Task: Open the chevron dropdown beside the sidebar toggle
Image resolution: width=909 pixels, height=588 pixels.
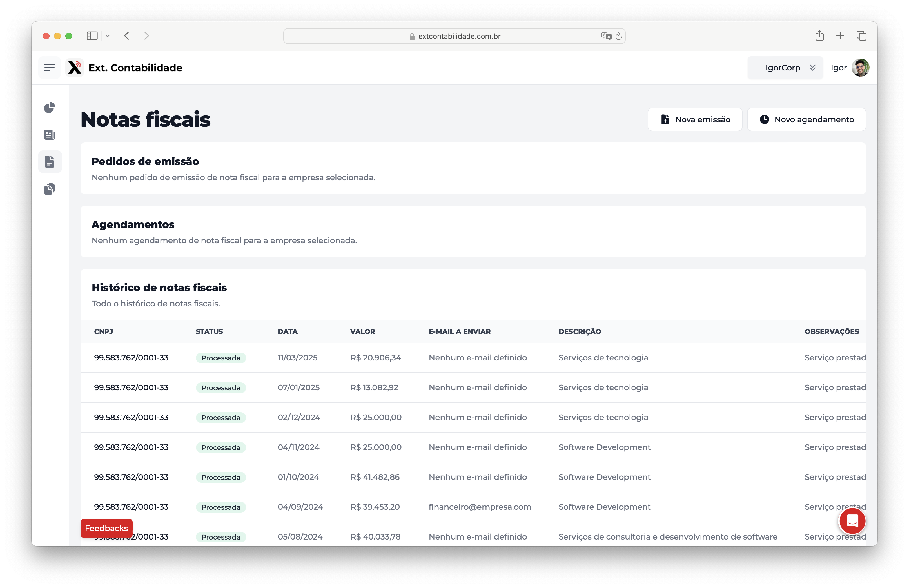Action: point(108,35)
